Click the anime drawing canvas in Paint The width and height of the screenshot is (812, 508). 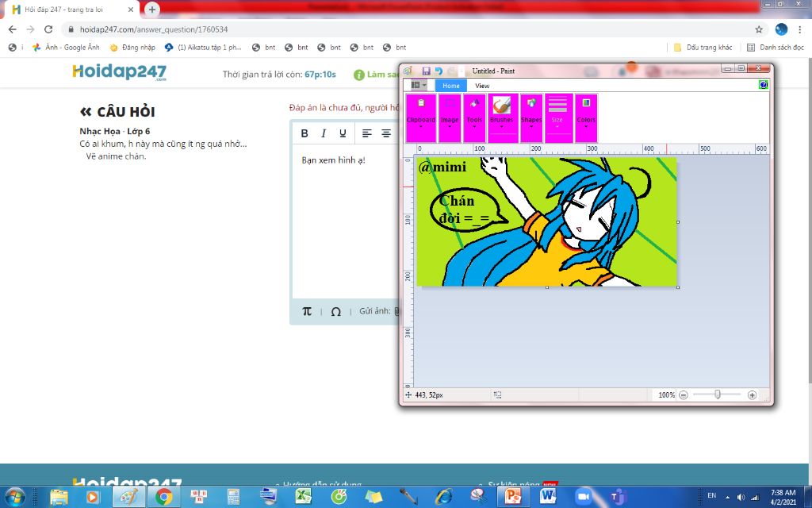coord(547,221)
